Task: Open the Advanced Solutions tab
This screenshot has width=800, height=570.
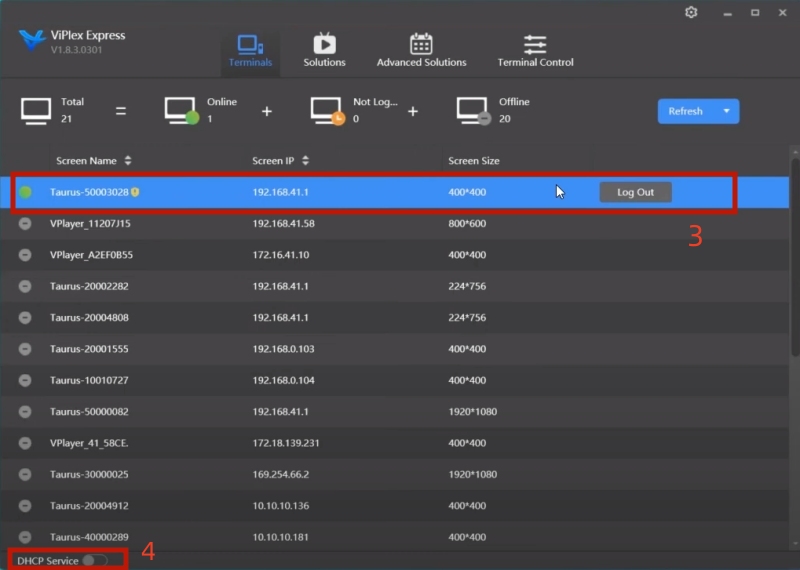Action: (x=421, y=50)
